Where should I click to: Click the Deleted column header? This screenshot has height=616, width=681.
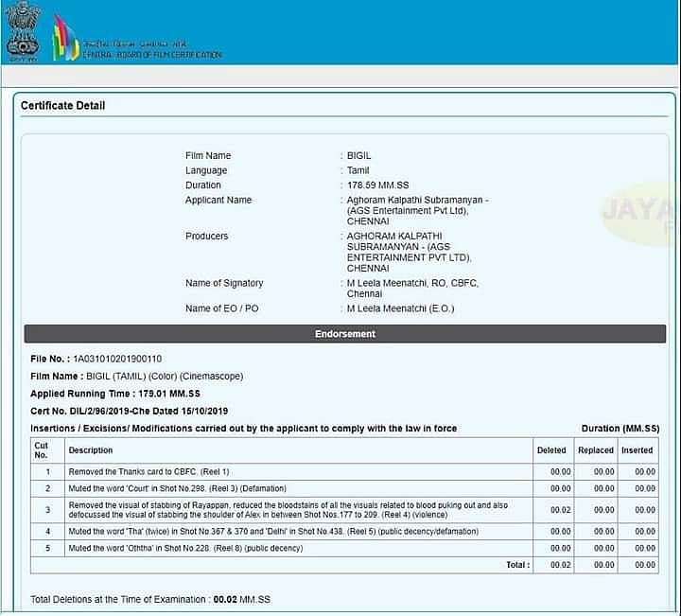[551, 450]
